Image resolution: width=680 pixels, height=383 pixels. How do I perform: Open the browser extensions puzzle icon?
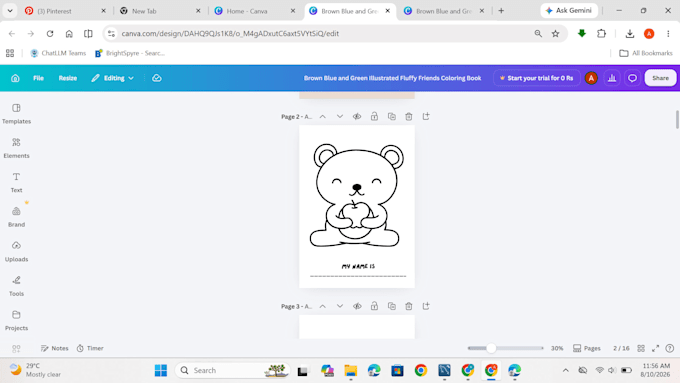602,33
